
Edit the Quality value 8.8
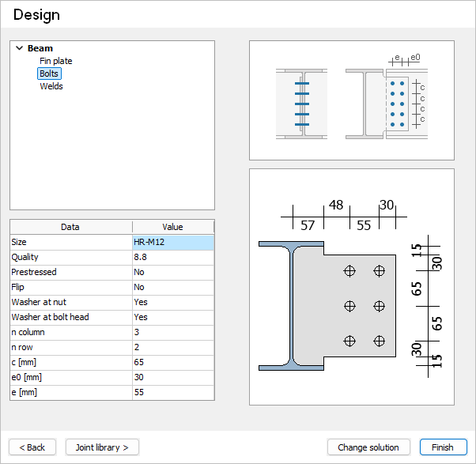(173, 258)
